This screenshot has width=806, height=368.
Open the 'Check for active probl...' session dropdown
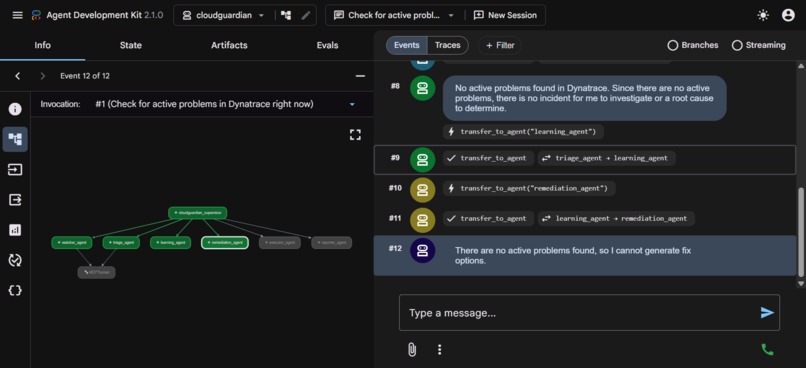coord(394,15)
